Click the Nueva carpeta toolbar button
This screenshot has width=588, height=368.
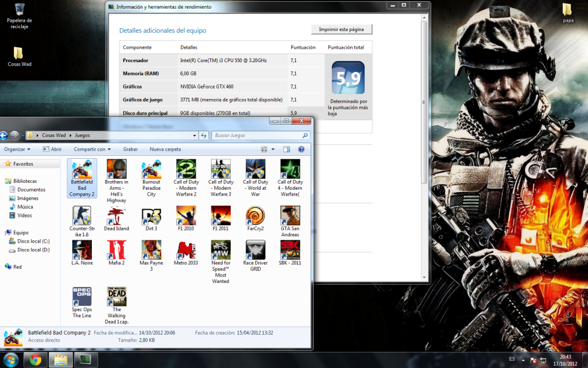click(x=165, y=149)
